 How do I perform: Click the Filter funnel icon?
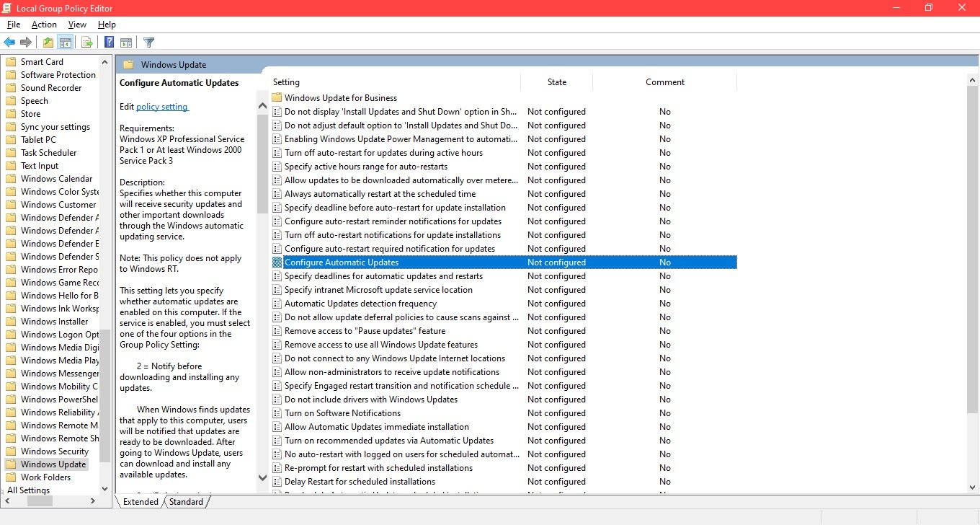point(148,43)
